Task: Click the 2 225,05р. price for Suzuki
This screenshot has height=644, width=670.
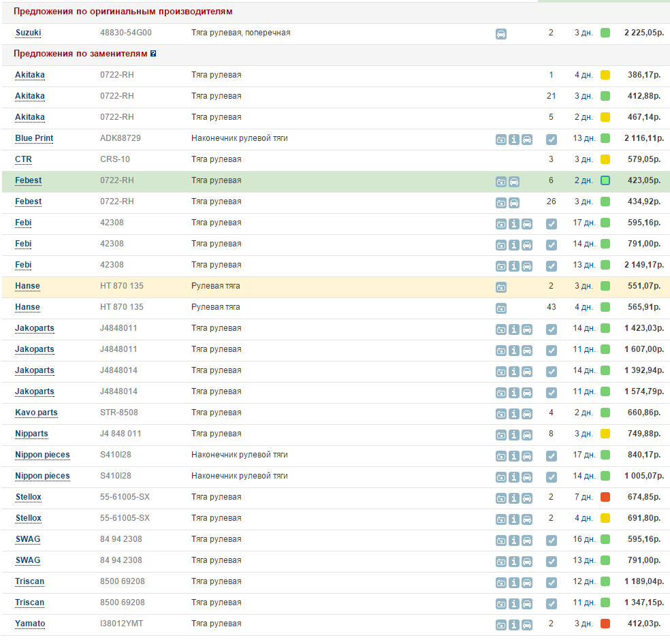Action: click(643, 33)
